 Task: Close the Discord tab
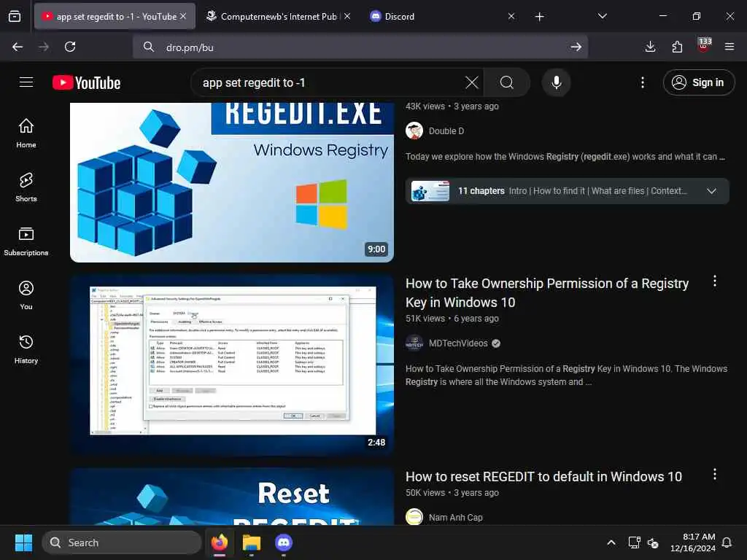coord(511,16)
